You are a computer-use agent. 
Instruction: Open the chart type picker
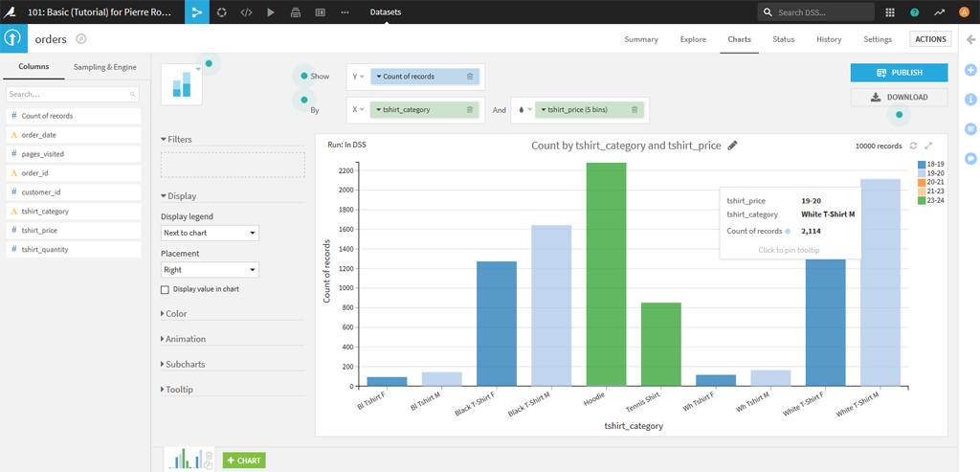(182, 83)
